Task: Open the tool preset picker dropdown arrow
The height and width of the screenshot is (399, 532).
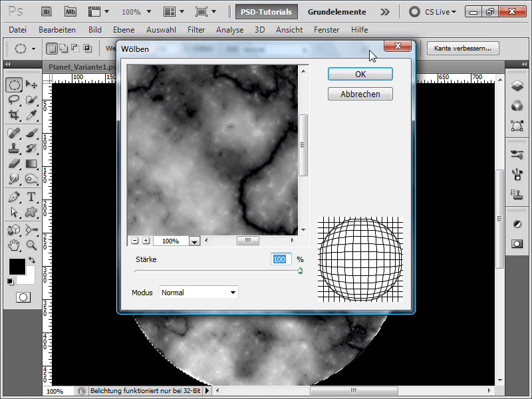Action: point(34,49)
